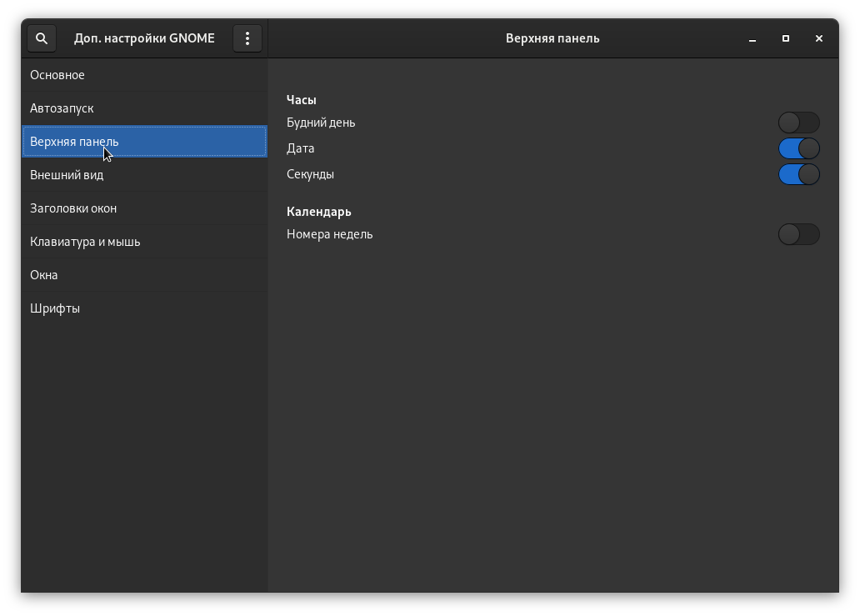Click the Верхняя панель header bar title
The image size is (860, 616).
[x=552, y=38]
